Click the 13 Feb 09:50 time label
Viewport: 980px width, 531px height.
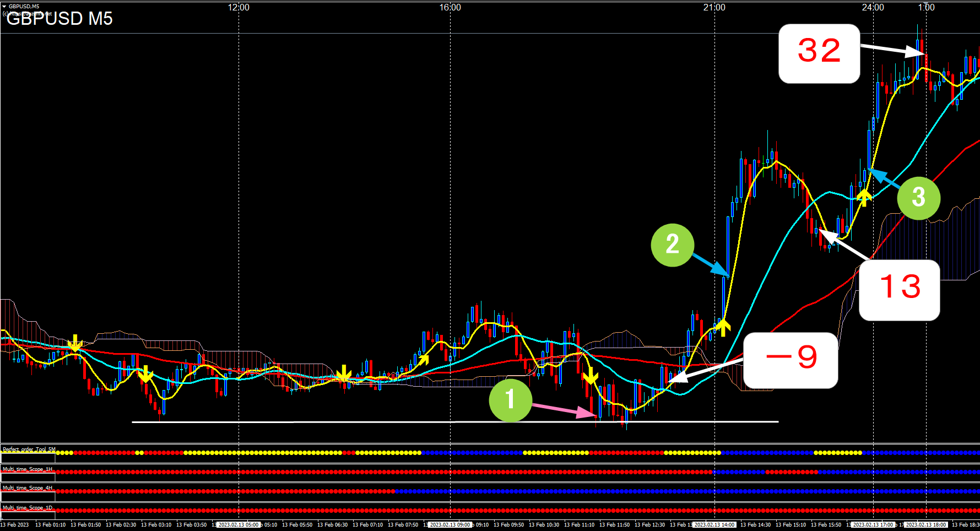click(x=508, y=525)
